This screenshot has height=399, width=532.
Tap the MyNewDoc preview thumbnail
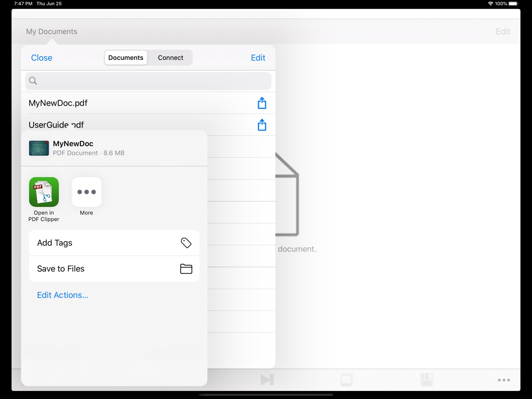(x=39, y=148)
